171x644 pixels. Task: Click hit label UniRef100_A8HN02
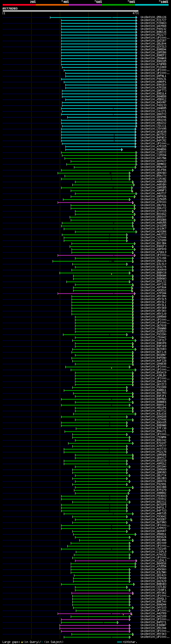click(x=153, y=164)
